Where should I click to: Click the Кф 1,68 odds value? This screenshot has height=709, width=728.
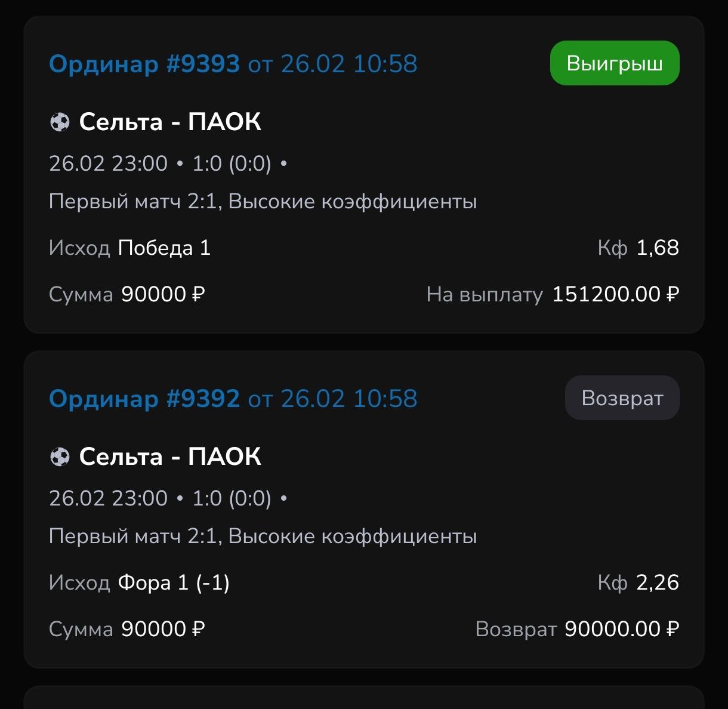point(638,248)
